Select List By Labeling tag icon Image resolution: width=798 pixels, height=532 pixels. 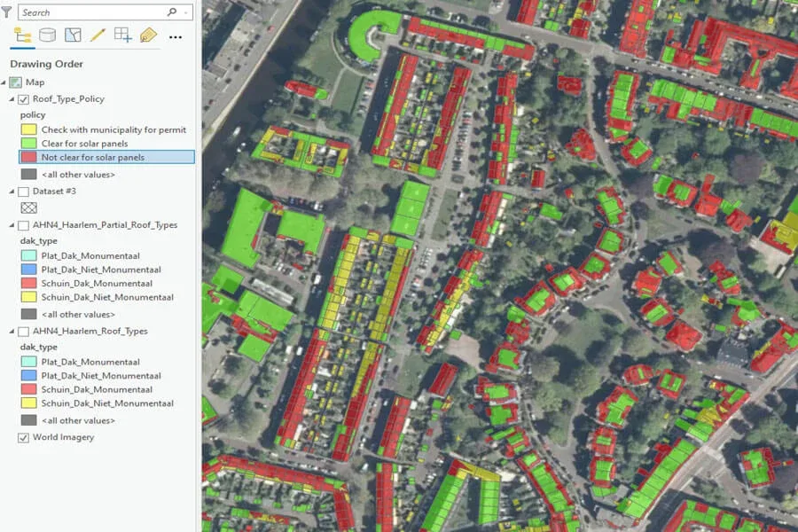[x=148, y=35]
